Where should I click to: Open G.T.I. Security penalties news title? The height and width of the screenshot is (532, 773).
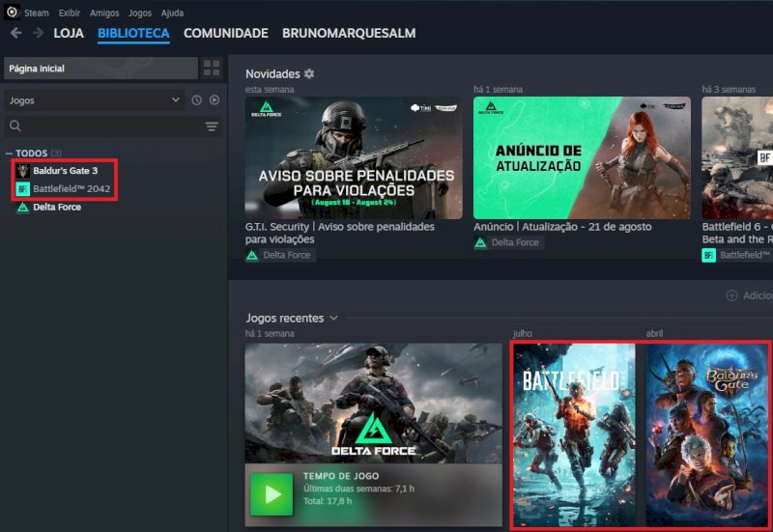tap(340, 233)
